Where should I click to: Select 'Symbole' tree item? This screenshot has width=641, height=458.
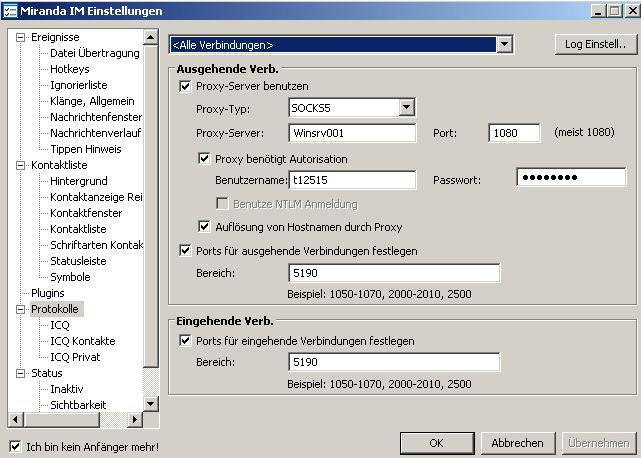[x=70, y=277]
